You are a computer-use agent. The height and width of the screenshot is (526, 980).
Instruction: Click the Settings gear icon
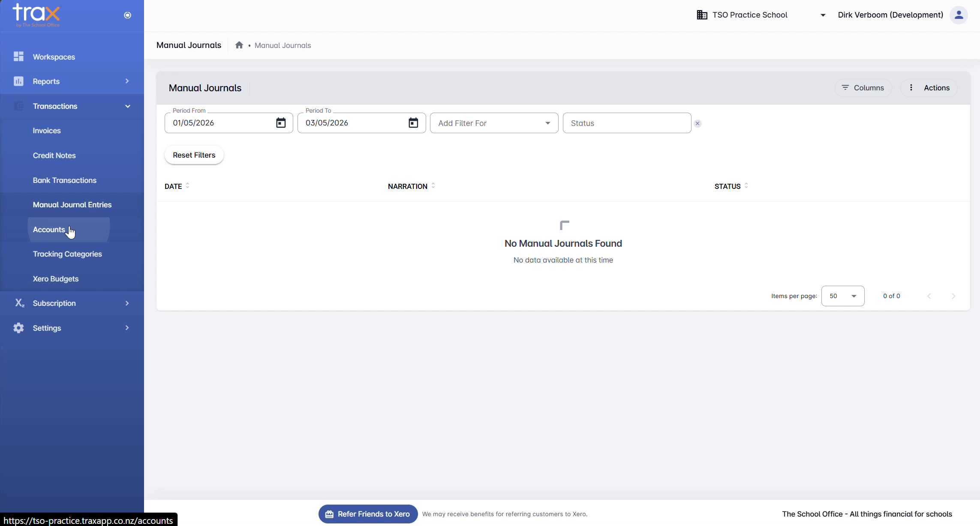pyautogui.click(x=18, y=328)
